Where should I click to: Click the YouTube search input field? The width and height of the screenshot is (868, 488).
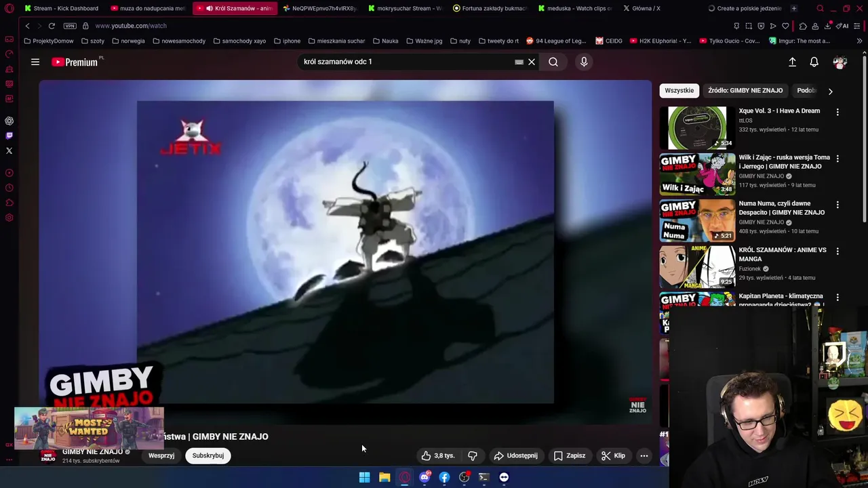pos(407,62)
